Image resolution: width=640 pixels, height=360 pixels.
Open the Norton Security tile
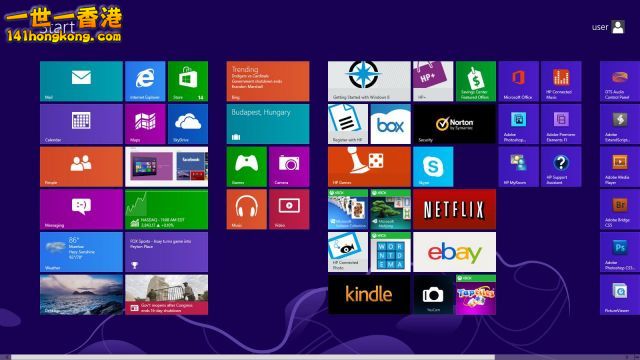(x=454, y=124)
